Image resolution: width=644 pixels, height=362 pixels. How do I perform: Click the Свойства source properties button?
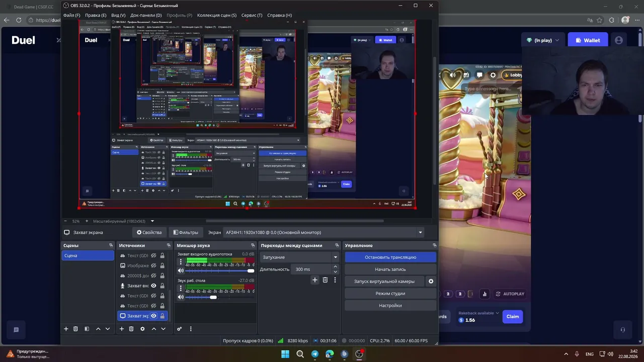tap(149, 232)
